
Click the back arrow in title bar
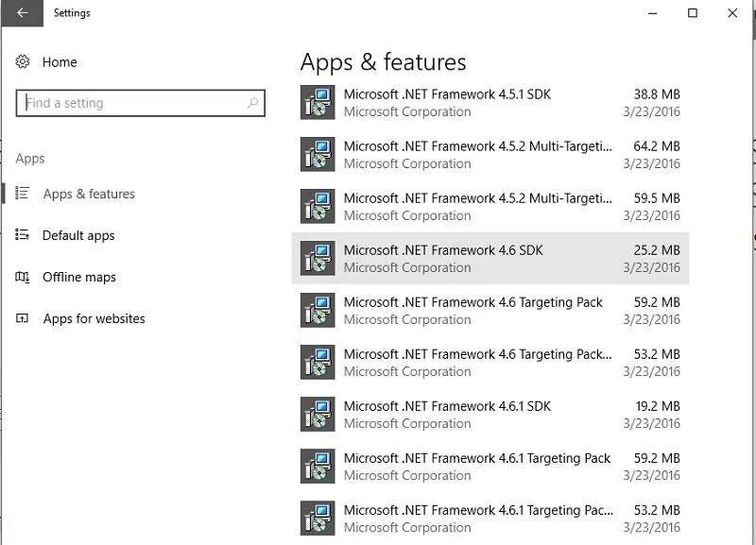(22, 13)
